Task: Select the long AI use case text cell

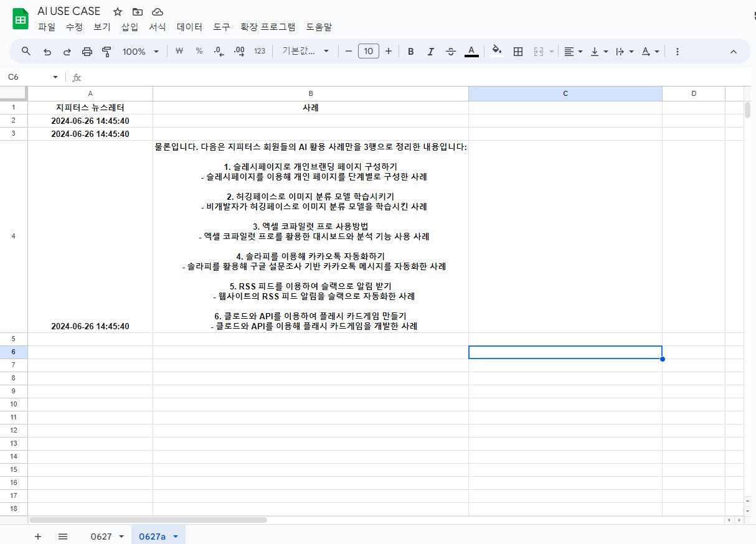Action: [311, 237]
